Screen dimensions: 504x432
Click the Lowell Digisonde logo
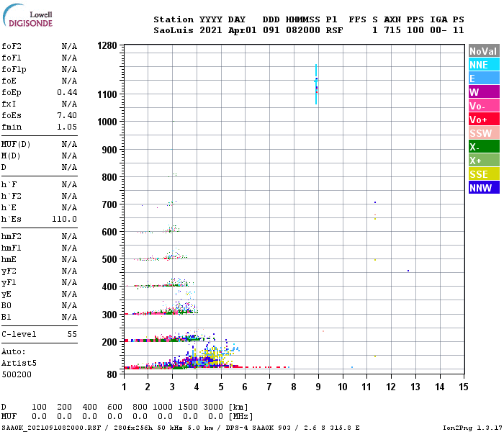pos(27,15)
